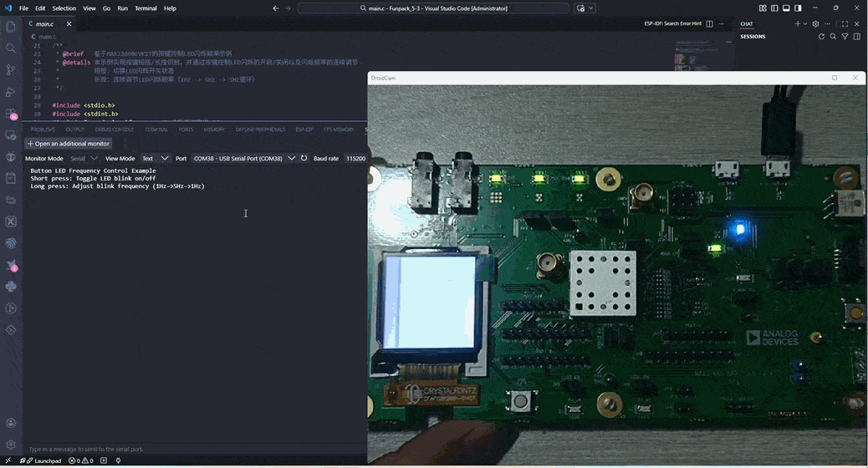Screen dimensions: 868x468
Task: Switch to the PORTS panel tab
Action: coord(186,130)
